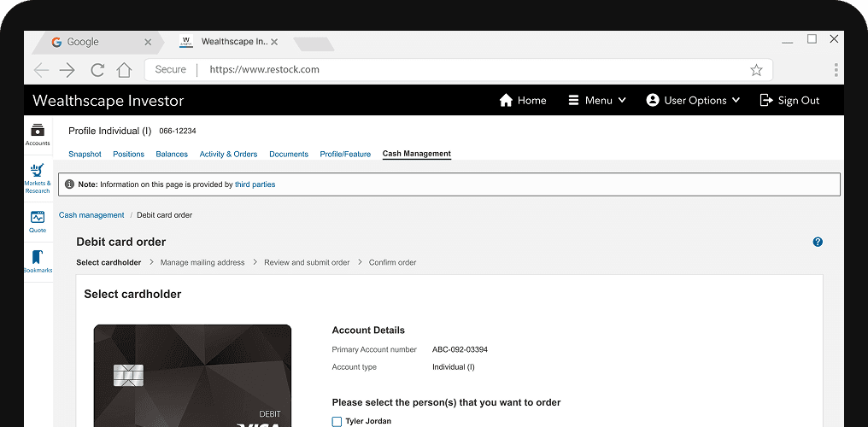This screenshot has width=868, height=427.
Task: Bookmark page with the star icon
Action: click(x=756, y=70)
